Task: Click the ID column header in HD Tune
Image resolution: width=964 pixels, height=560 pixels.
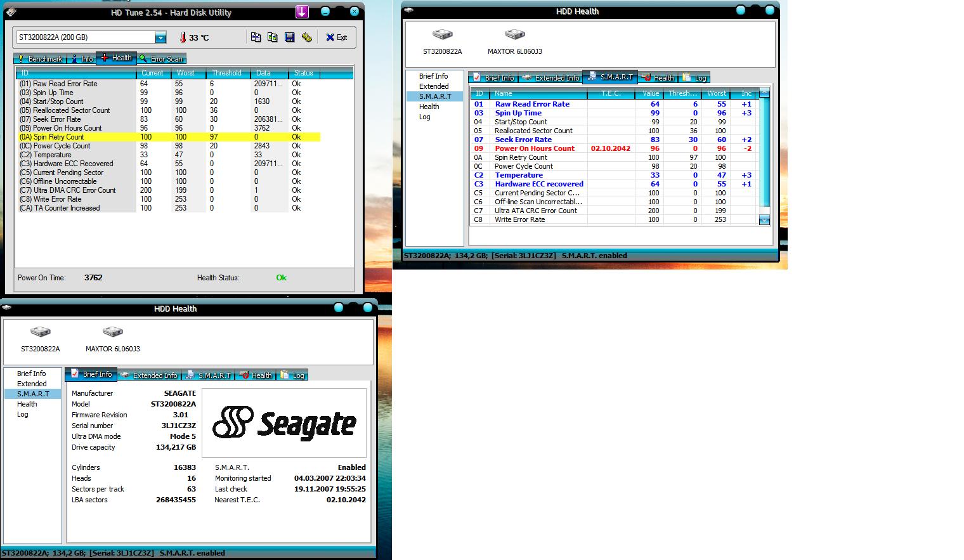Action: tap(76, 73)
